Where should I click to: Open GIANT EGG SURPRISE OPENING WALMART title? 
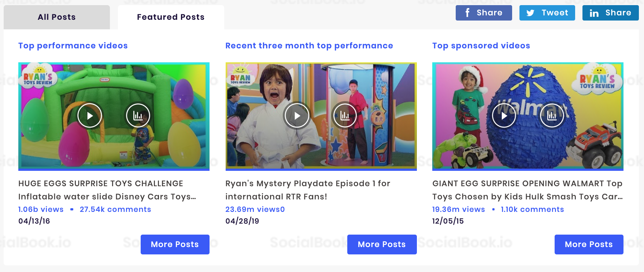(x=528, y=190)
